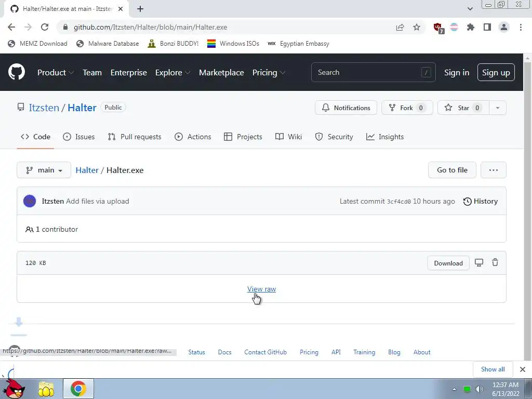Go back with the browser back arrow
Screen dimensions: 532x399
point(11,27)
